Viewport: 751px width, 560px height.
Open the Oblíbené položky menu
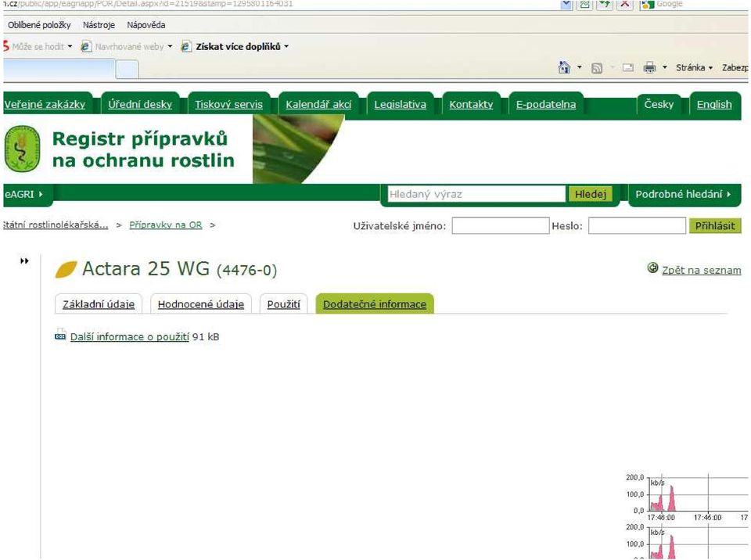(x=39, y=25)
